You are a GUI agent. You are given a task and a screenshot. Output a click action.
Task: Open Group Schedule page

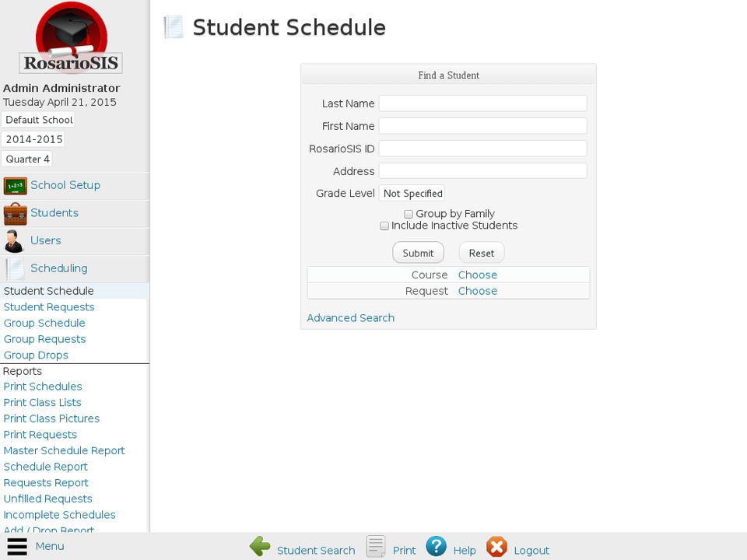[44, 323]
